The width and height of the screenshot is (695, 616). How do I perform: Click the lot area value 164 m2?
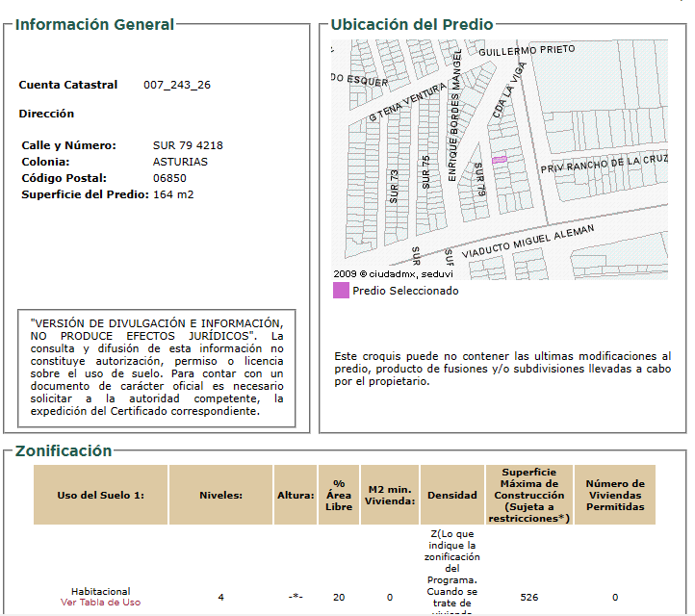click(173, 194)
